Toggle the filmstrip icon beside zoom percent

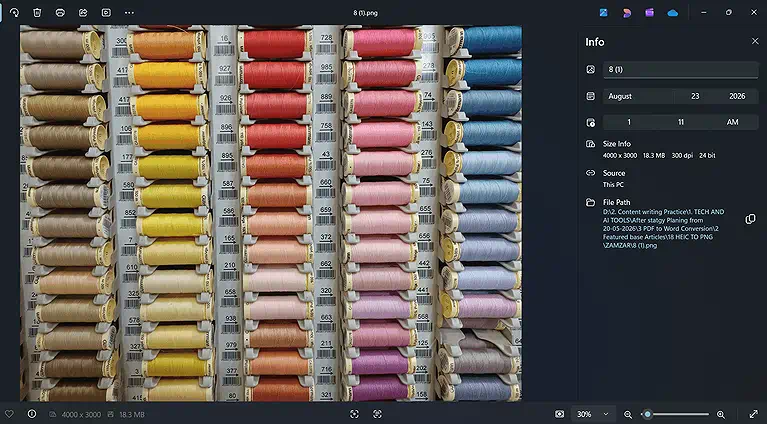click(560, 414)
